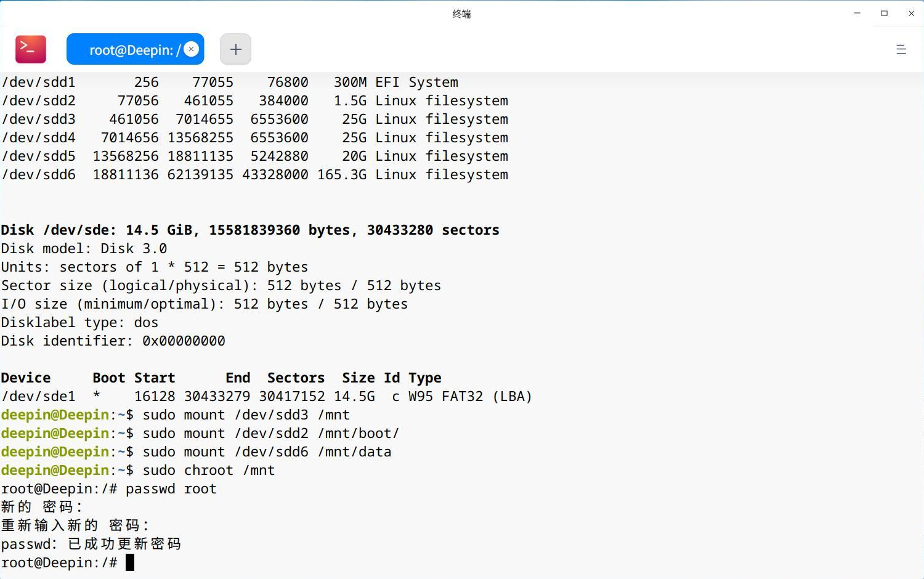Click the '重新输入新的 密码:' prompt line
924x579 pixels.
click(x=75, y=525)
